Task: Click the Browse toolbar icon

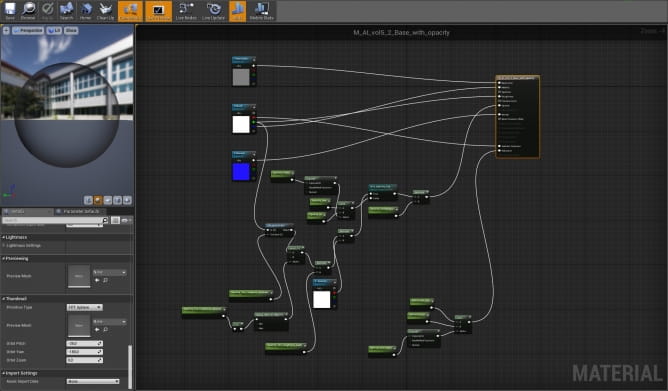Action: 28,11
